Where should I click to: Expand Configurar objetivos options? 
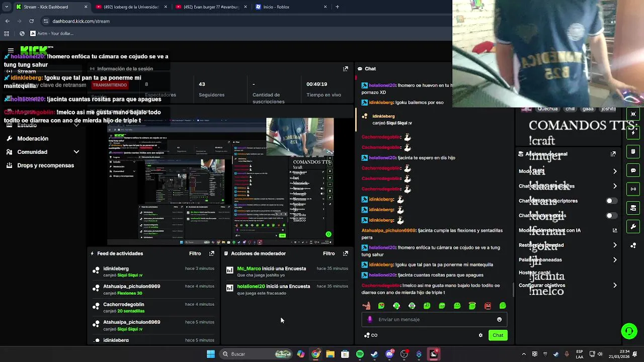pyautogui.click(x=615, y=286)
